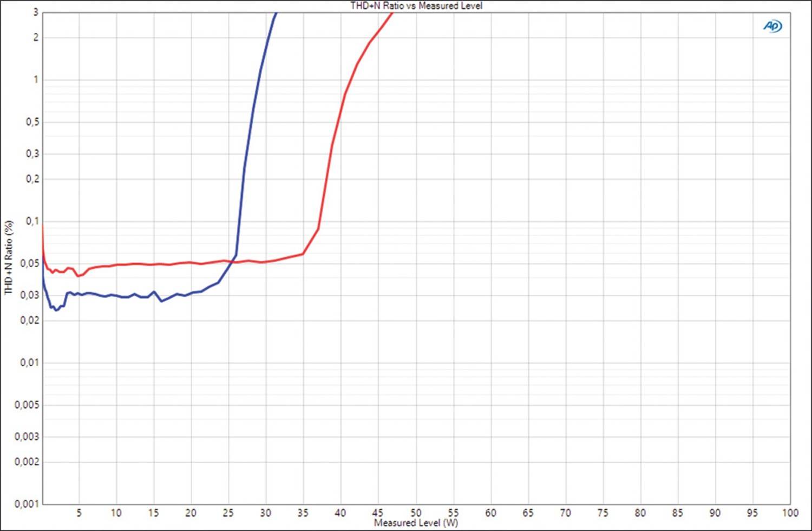This screenshot has height=531, width=812.
Task: Click the y-axis value 0,2
Action: pos(32,179)
